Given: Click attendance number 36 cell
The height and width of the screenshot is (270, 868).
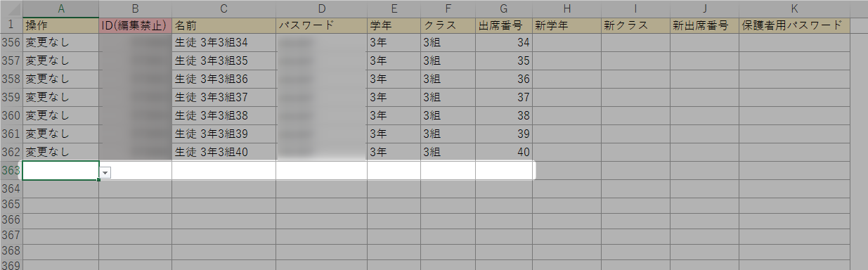Looking at the screenshot, I should tap(503, 79).
